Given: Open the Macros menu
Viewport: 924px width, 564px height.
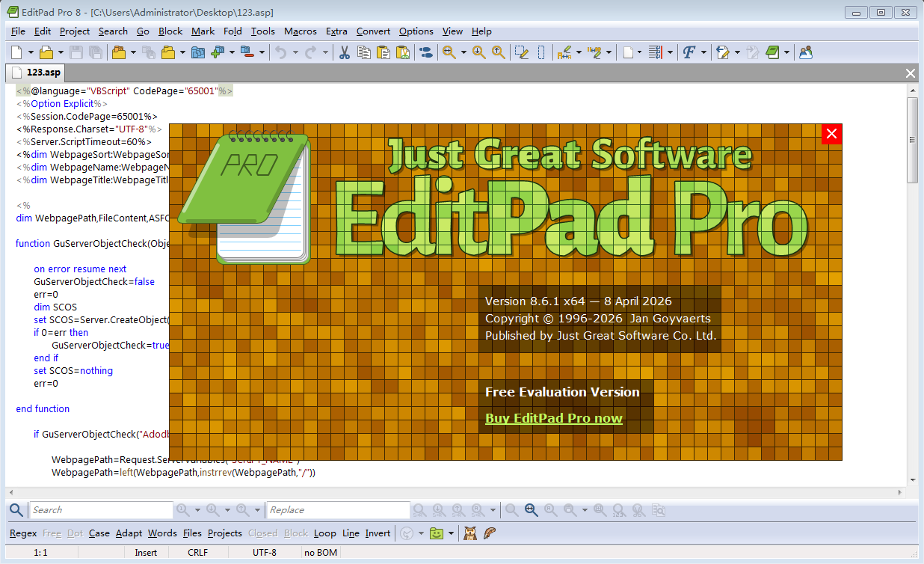Looking at the screenshot, I should (301, 31).
